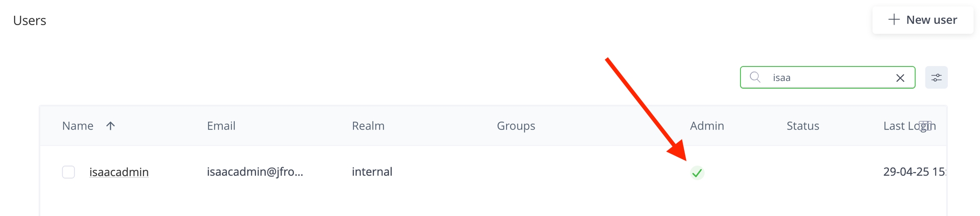This screenshot has width=980, height=216.
Task: Click the New user button
Action: 923,20
